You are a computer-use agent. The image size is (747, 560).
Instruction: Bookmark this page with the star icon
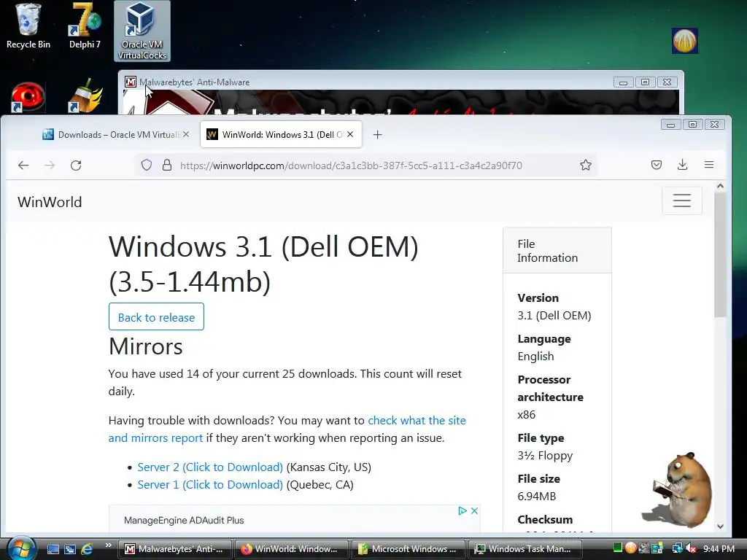pyautogui.click(x=586, y=166)
